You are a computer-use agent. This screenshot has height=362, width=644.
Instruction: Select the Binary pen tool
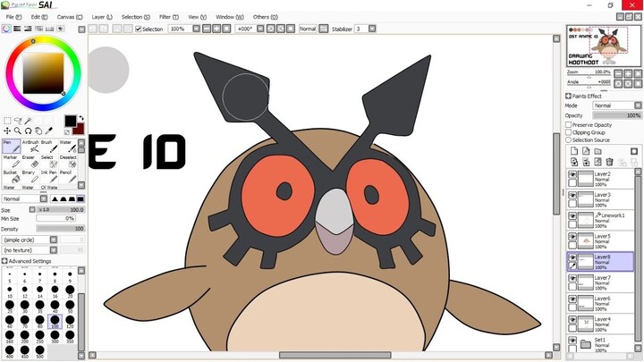click(x=30, y=177)
